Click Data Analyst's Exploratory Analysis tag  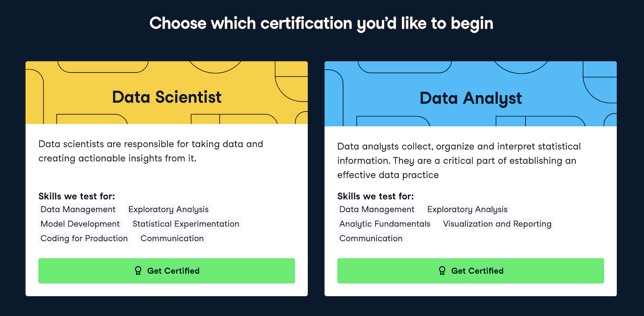click(x=467, y=209)
